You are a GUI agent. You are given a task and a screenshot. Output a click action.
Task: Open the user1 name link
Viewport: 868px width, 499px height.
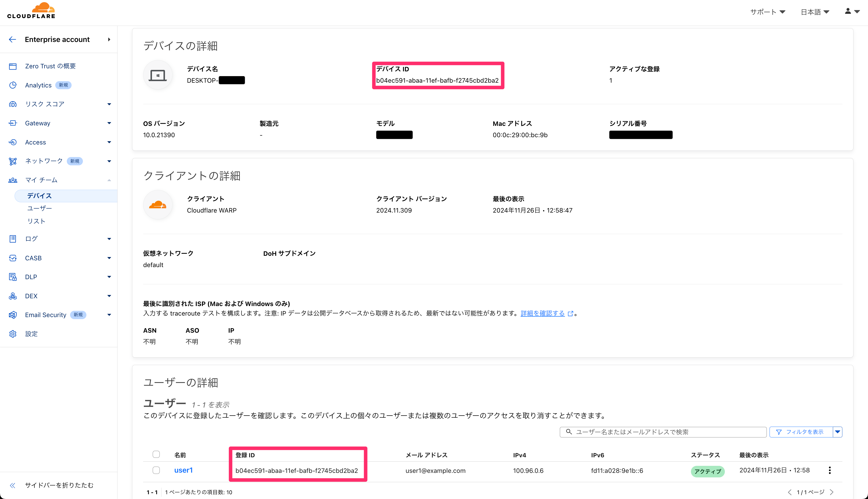183,470
